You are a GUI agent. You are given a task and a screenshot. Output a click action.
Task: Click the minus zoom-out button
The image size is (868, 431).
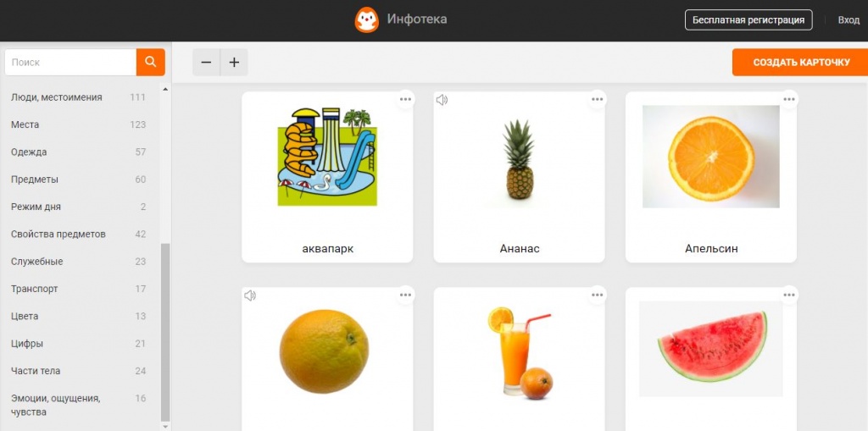pos(207,63)
